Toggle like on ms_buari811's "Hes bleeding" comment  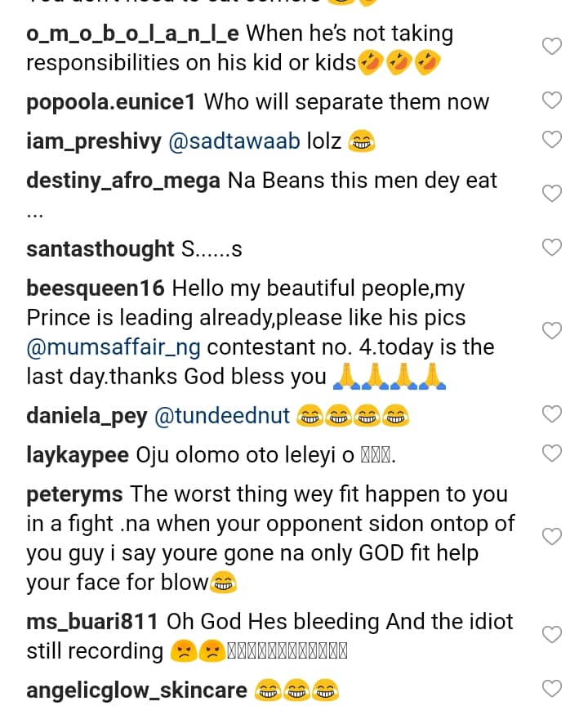coord(553,634)
